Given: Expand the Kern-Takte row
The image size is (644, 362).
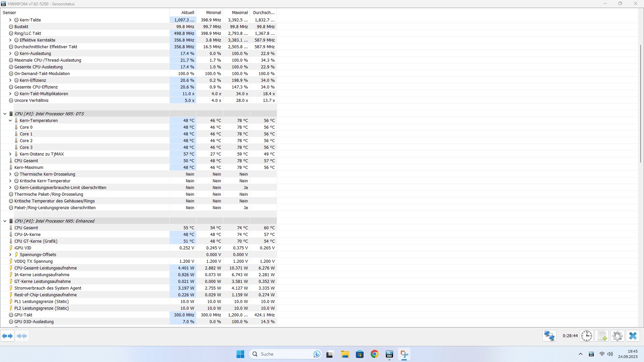Looking at the screenshot, I should [10, 20].
